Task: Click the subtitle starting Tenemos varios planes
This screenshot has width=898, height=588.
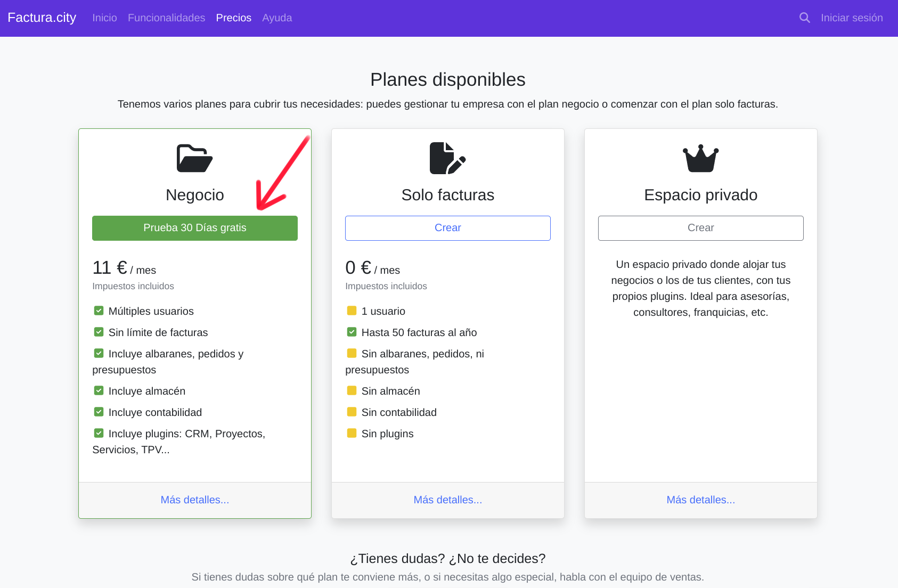Action: tap(448, 104)
